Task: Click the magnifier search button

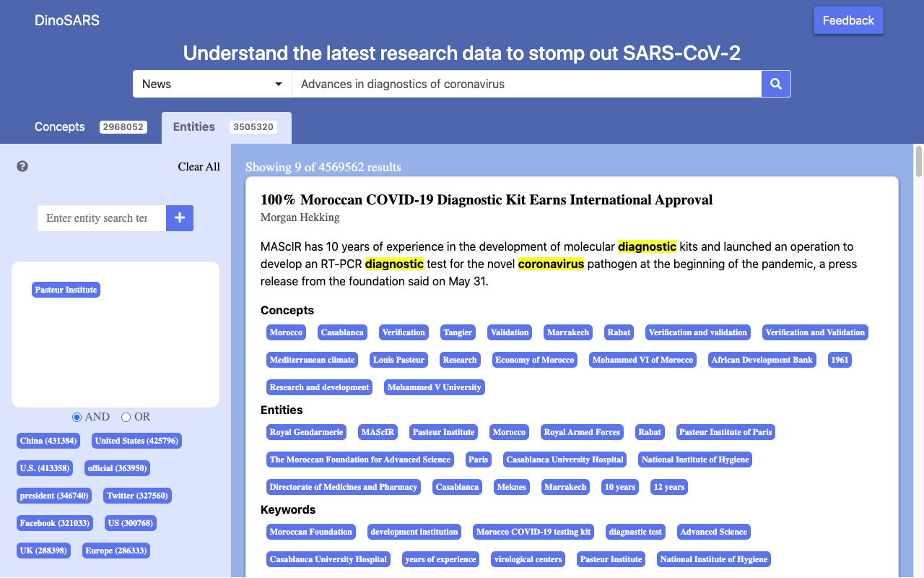Action: [776, 84]
